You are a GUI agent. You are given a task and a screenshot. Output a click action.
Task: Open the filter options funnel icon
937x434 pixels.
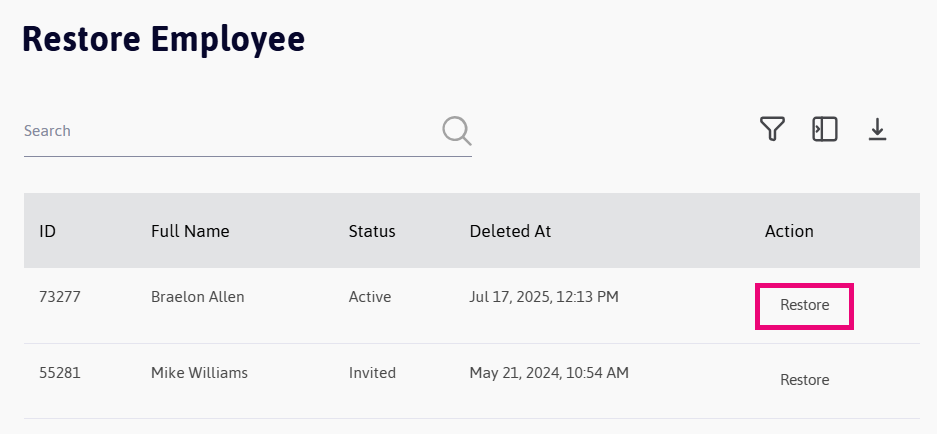tap(772, 129)
